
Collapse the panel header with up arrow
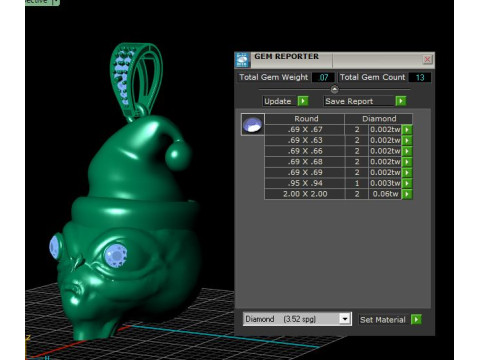[334, 89]
